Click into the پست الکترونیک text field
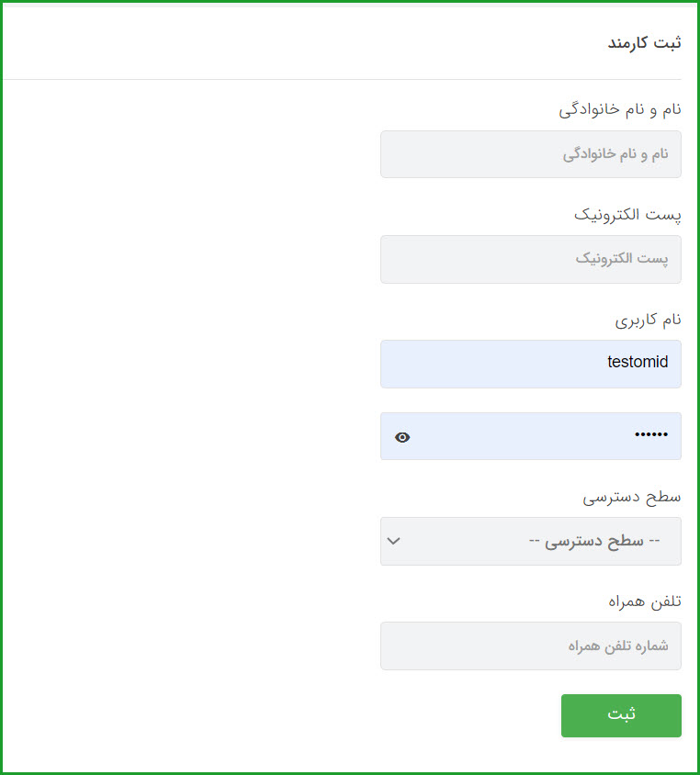This screenshot has height=775, width=700. tap(530, 259)
